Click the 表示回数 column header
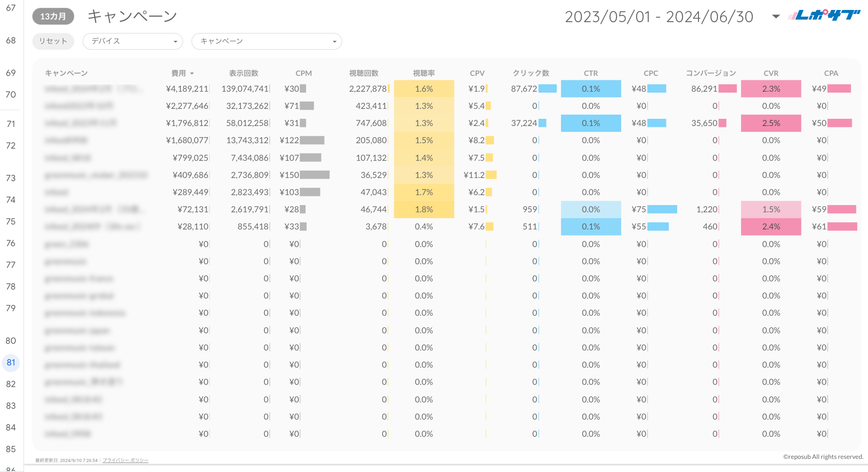 coord(244,73)
